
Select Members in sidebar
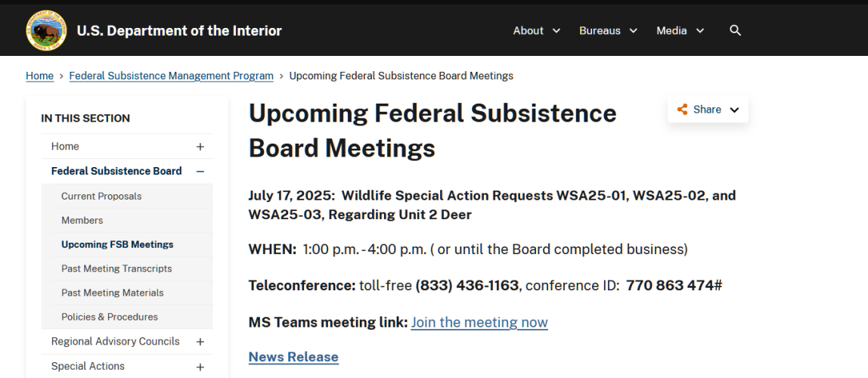pyautogui.click(x=82, y=220)
